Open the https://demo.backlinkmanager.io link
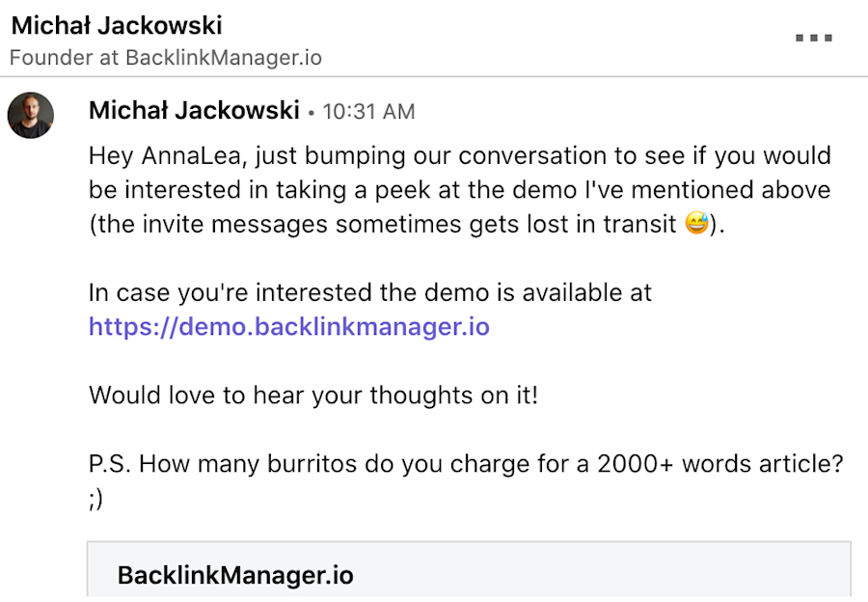 point(286,327)
